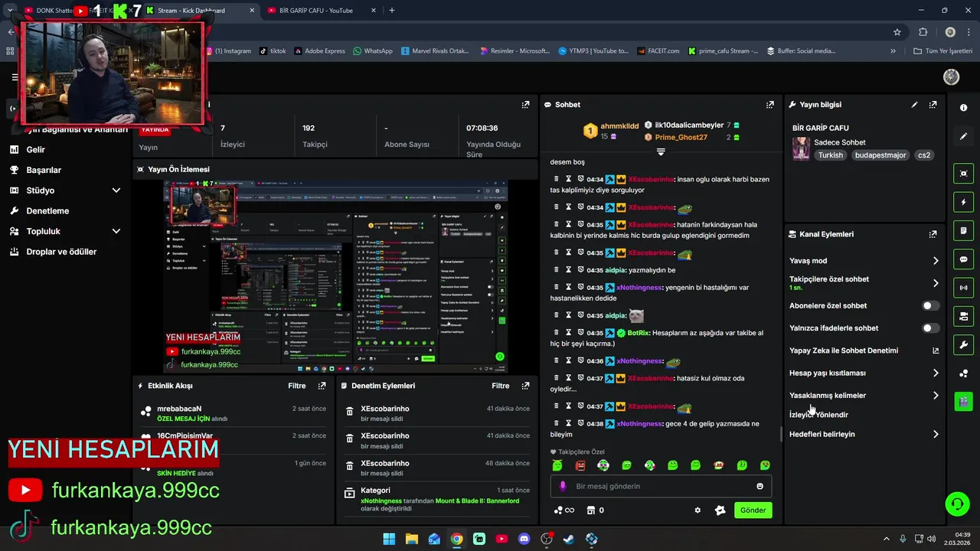Screen dimensions: 980x551
Task: Edit stream info with pencil in Yayın bilgisi
Action: [x=914, y=105]
